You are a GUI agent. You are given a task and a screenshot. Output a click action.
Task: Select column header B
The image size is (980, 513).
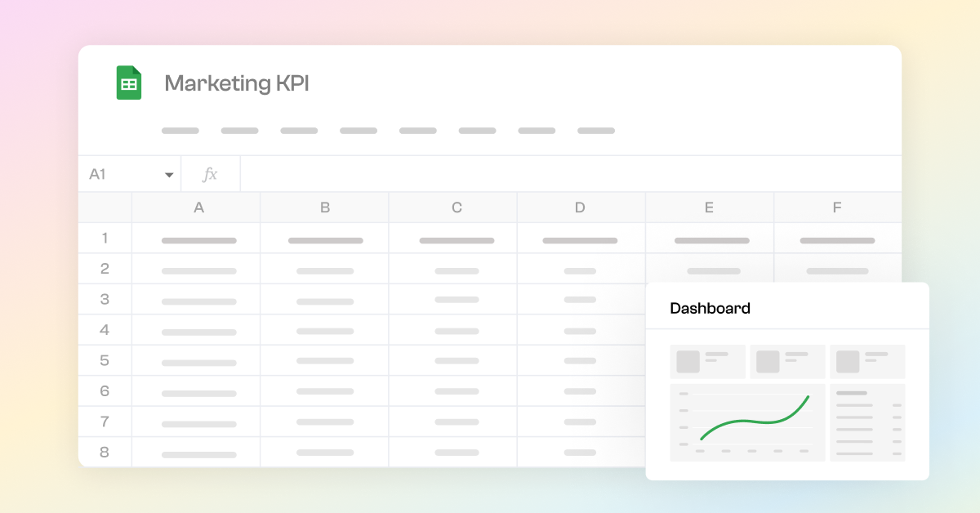[x=323, y=207]
